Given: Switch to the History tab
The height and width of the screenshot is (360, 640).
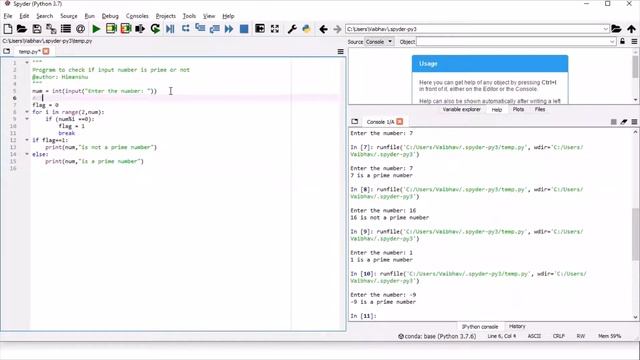Looking at the screenshot, I should pyautogui.click(x=517, y=327).
